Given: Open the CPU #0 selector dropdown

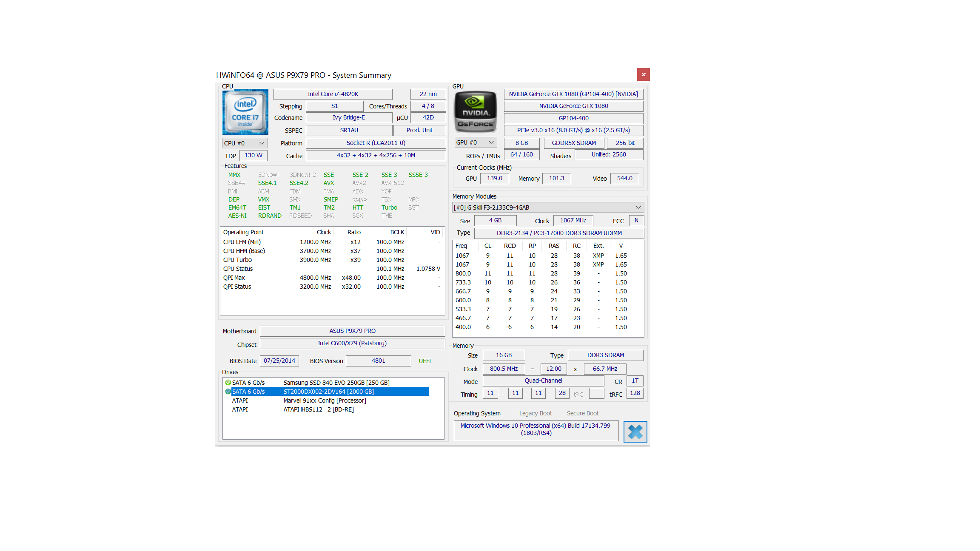Looking at the screenshot, I should (245, 143).
